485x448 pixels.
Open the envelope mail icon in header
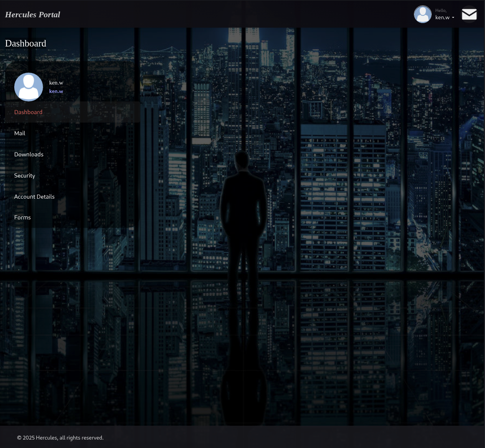coord(469,15)
